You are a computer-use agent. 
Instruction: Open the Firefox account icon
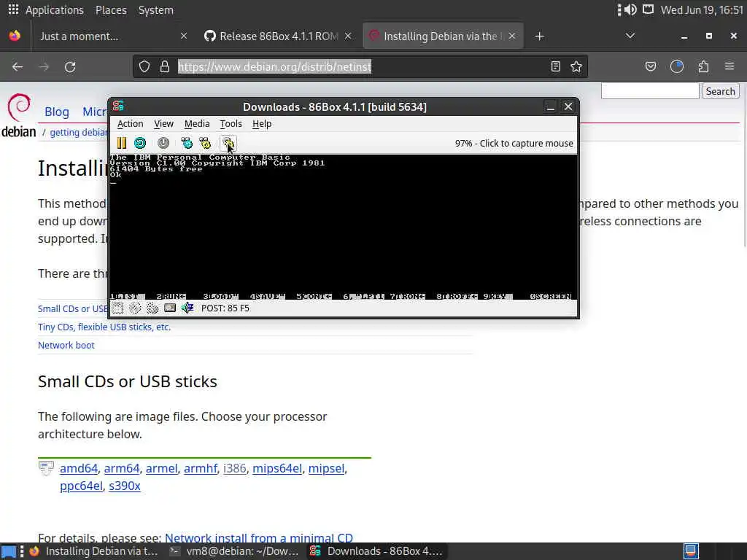coord(677,66)
